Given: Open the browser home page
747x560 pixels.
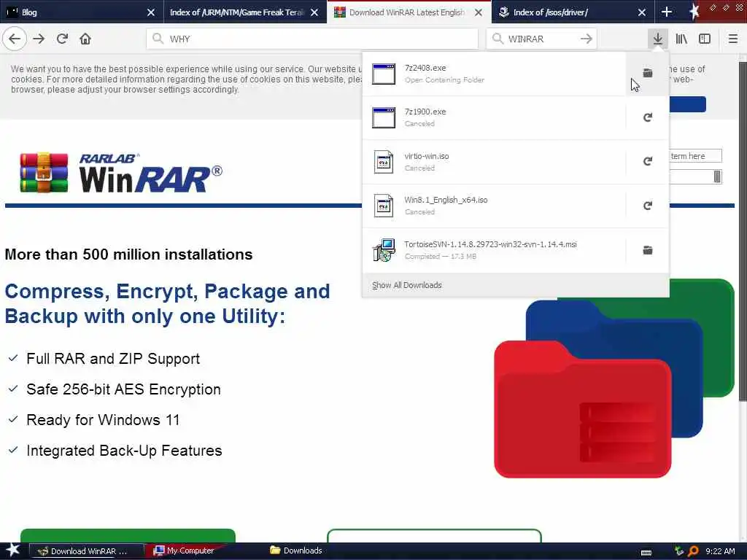Looking at the screenshot, I should 85,39.
